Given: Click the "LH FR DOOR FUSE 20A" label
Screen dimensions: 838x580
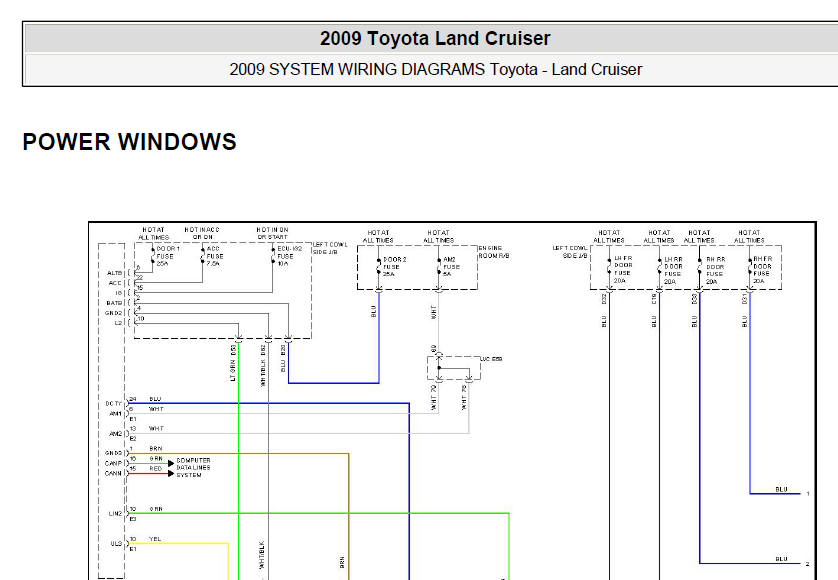Looking at the screenshot, I should [623, 269].
